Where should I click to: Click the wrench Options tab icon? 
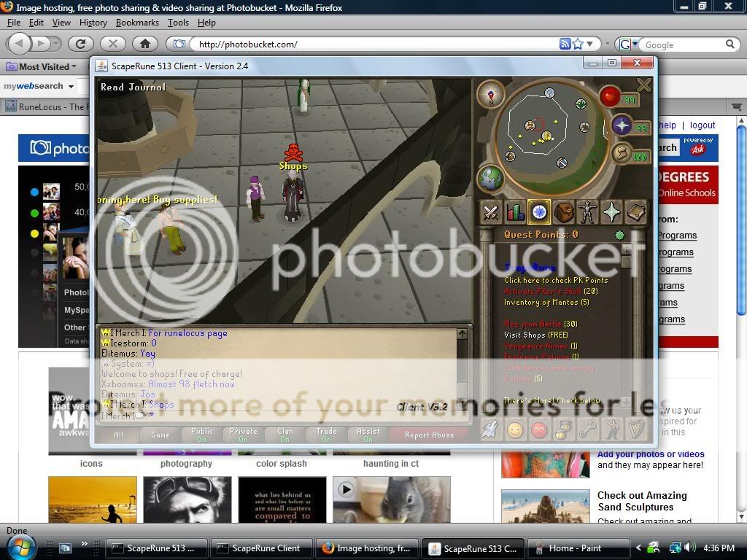coord(587,430)
